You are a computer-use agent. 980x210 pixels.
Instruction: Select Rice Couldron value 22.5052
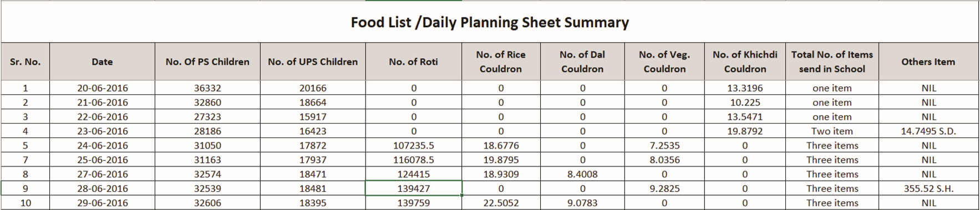tap(501, 203)
